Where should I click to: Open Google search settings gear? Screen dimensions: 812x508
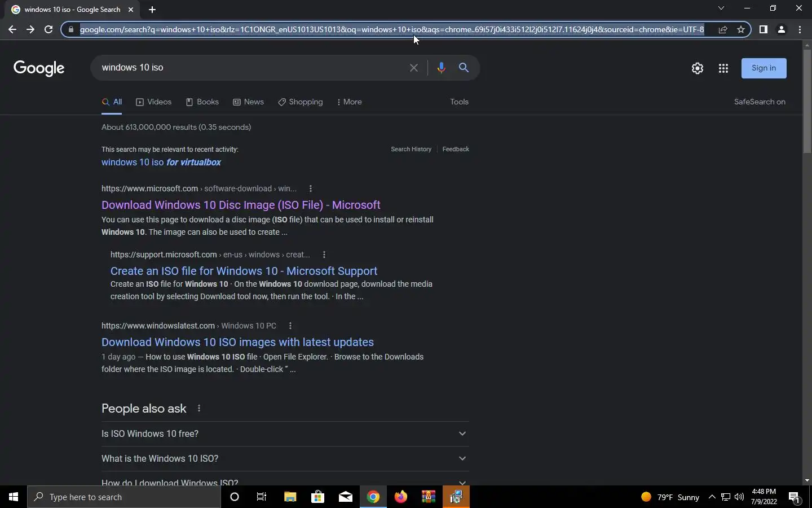(698, 68)
